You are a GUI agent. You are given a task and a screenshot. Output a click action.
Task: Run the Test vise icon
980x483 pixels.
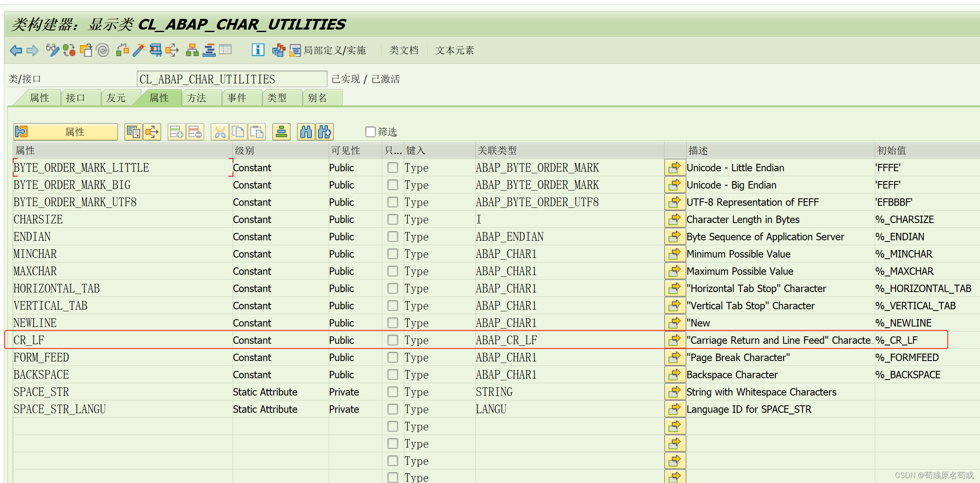(x=155, y=50)
